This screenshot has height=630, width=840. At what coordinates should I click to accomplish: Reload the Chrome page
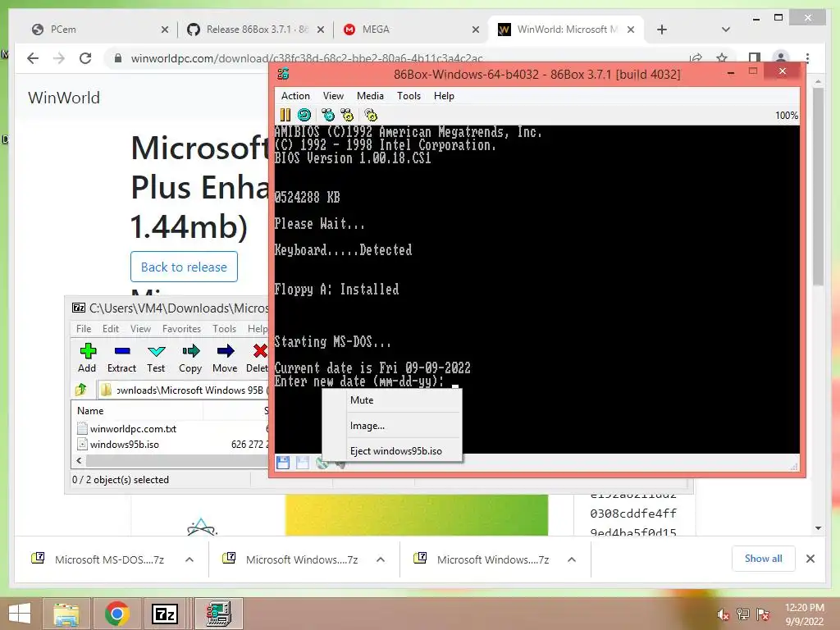(85, 58)
